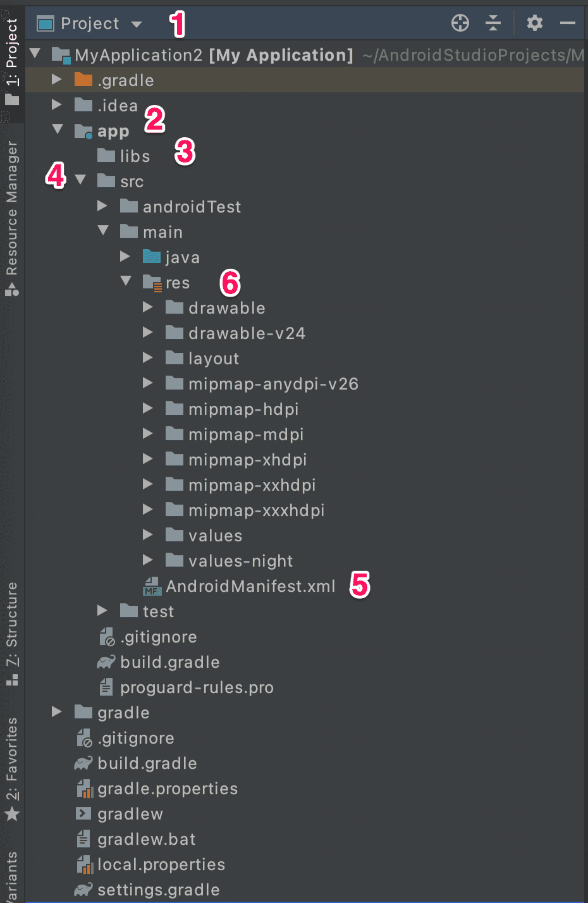Screen dimensions: 588x903
Task: Click the gradlew script file icon
Action: tap(83, 814)
